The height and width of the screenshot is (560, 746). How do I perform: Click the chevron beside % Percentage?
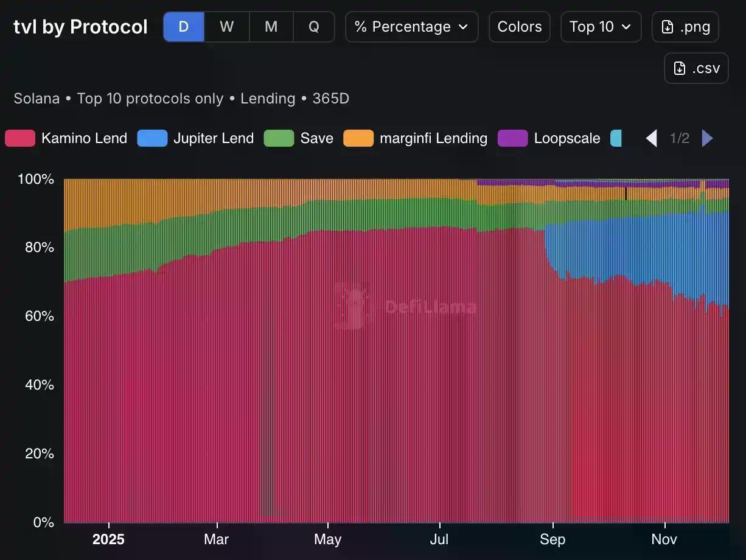463,27
